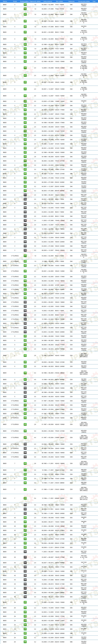The width and height of the screenshot is (98, 644).
Task: Click ON diesel icon in BMW 5 142kW / 193KM row
Action: (x=25, y=396)
